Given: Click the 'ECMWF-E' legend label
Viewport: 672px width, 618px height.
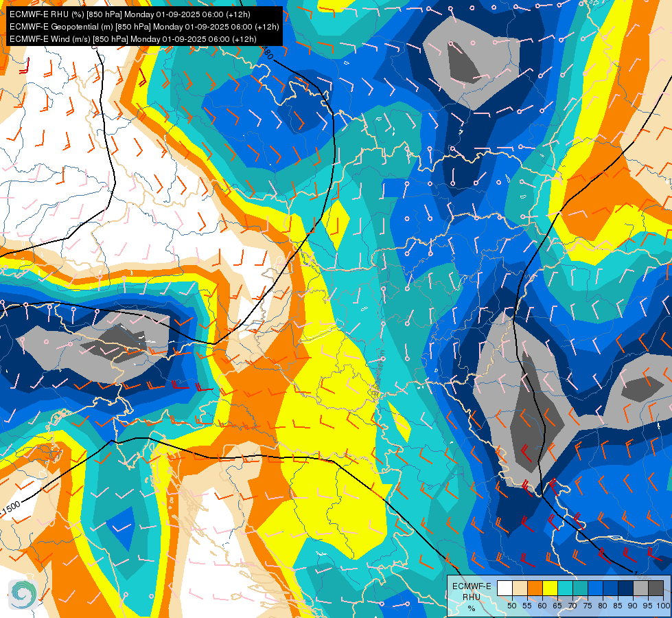Looking at the screenshot, I should (x=472, y=586).
